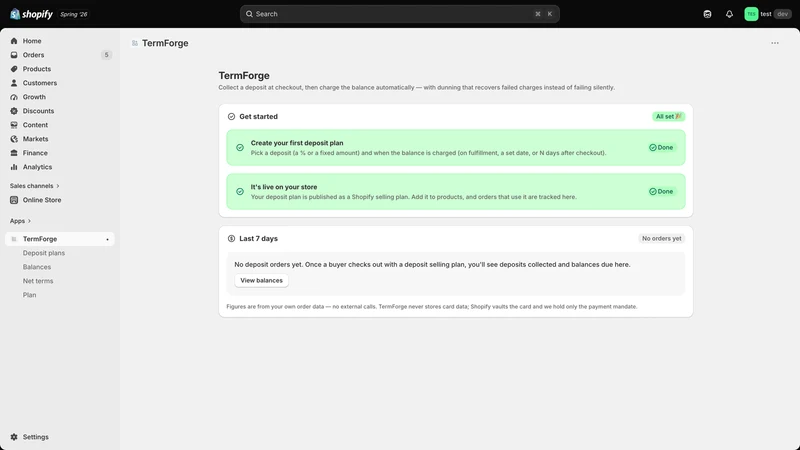Screen dimensions: 800x450
Task: Open the test store account menu
Action: (x=767, y=14)
